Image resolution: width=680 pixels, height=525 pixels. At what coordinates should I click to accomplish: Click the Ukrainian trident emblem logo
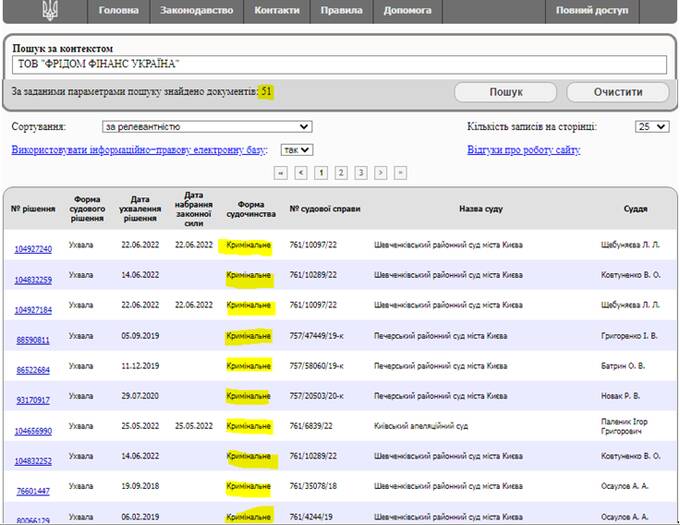50,10
